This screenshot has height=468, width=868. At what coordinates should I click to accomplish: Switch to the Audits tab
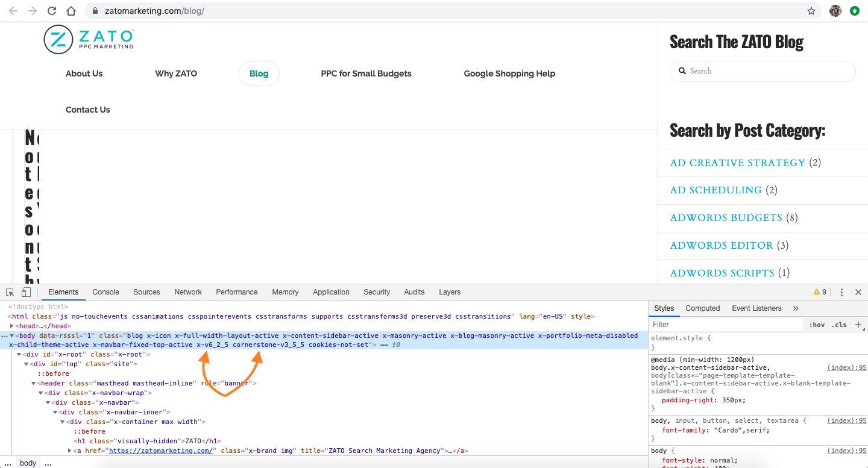414,292
